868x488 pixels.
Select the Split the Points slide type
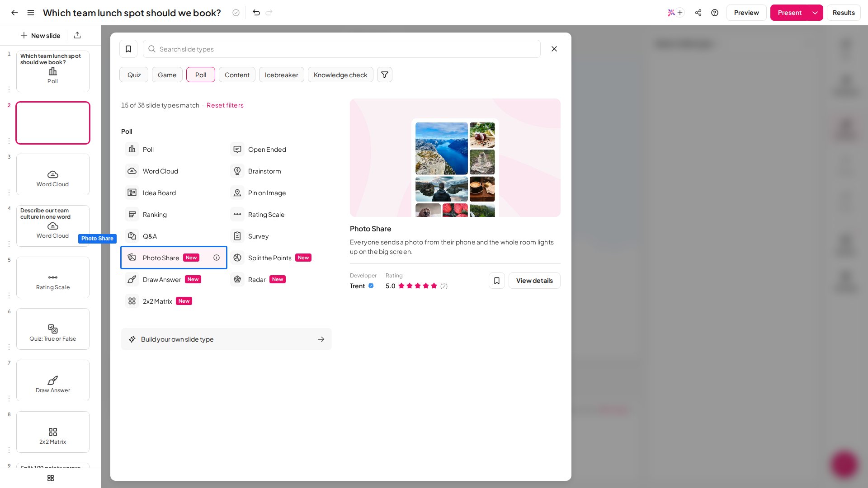coord(279,258)
